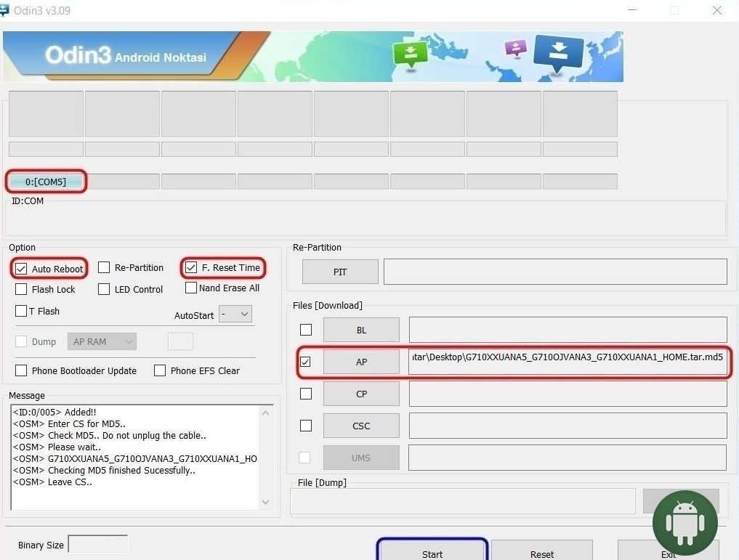Click the 'Enter CS for MD5..' log line
Screen dimensions: 739x560
pos(69,424)
